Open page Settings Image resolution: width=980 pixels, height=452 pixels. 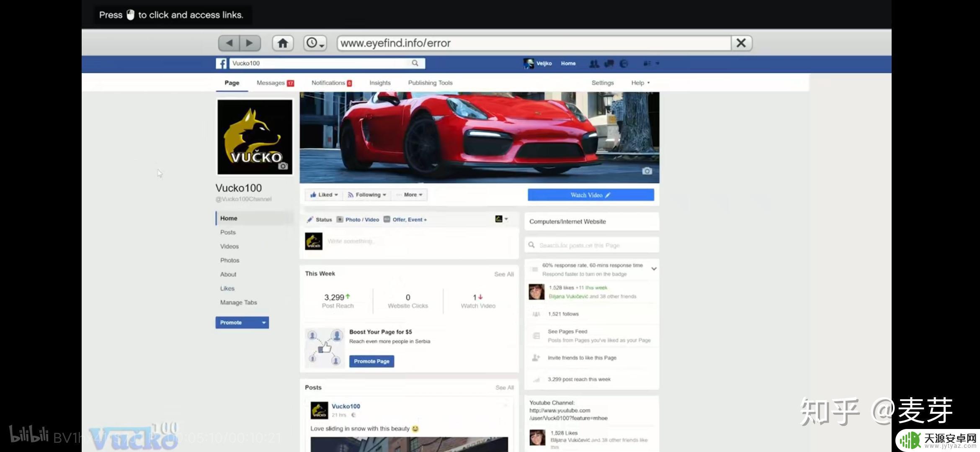tap(603, 83)
